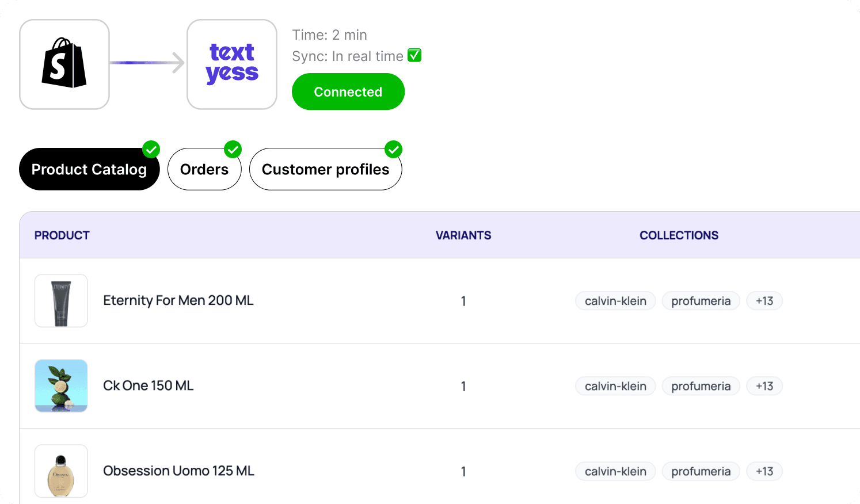Click profumeria tag in Ck One row
Screen dimensions: 860x504
[x=701, y=386]
